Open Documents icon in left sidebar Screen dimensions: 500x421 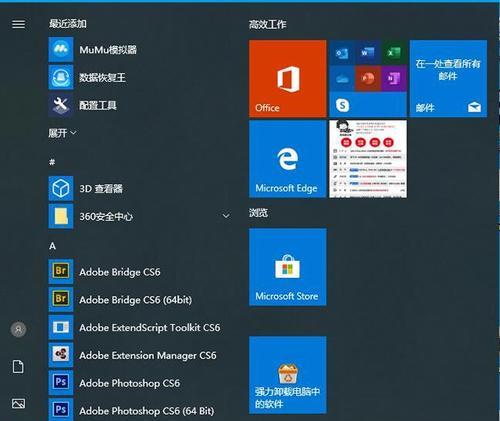pyautogui.click(x=18, y=366)
